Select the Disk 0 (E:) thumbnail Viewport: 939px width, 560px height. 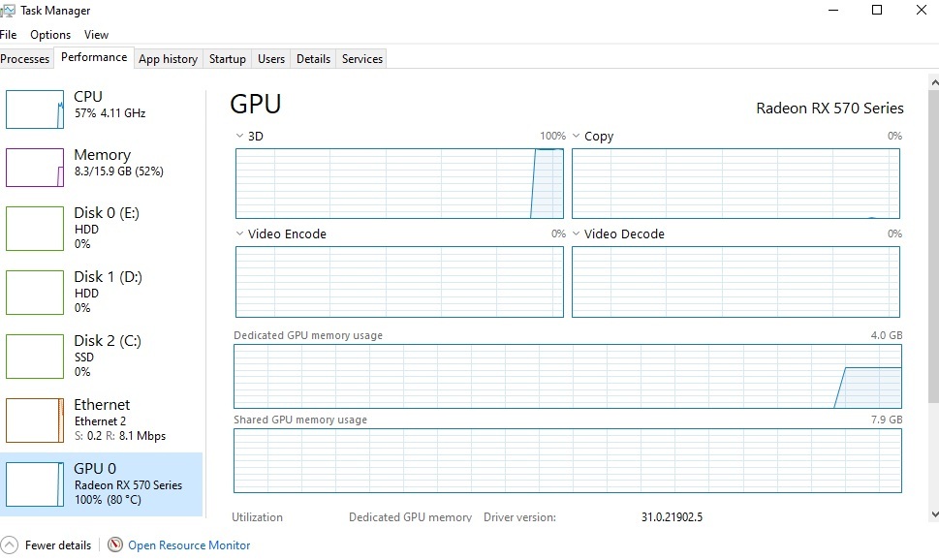(35, 229)
